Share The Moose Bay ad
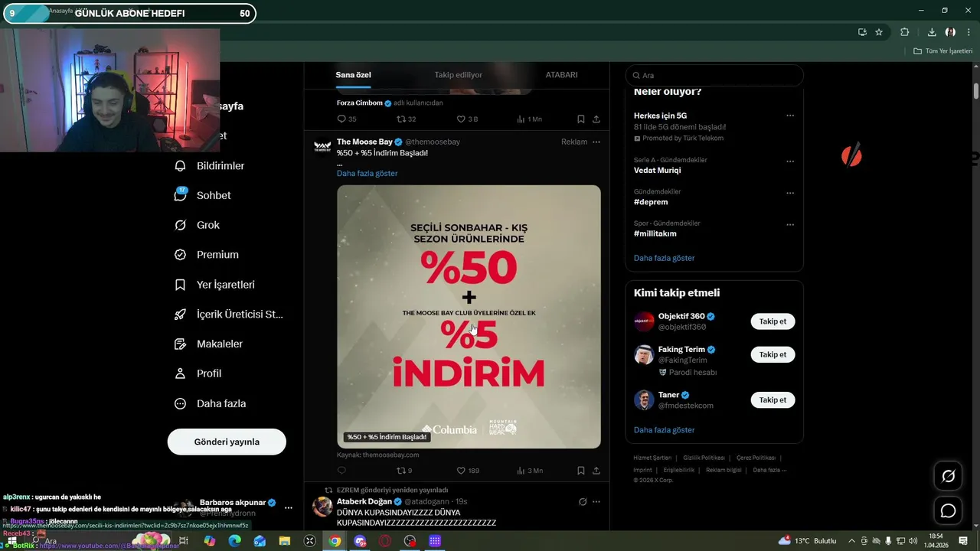 [596, 471]
